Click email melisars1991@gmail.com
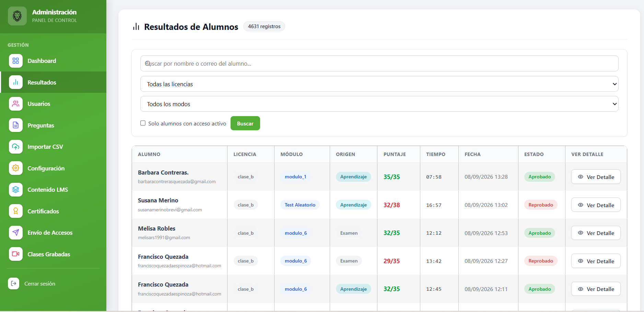This screenshot has width=644, height=312. (164, 237)
